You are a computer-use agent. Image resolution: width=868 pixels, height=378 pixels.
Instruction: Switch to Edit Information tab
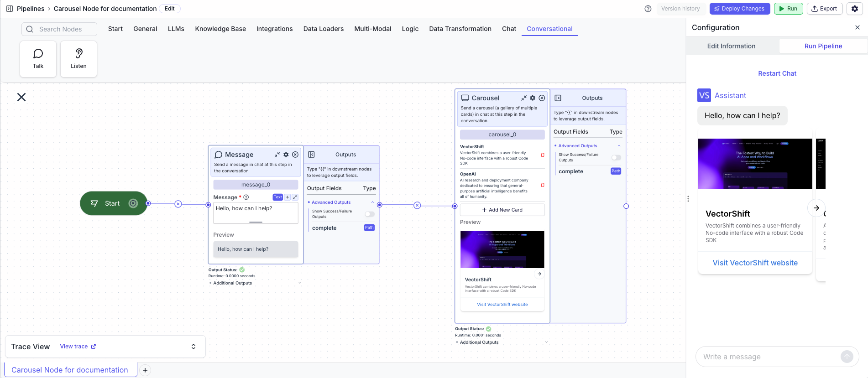732,46
